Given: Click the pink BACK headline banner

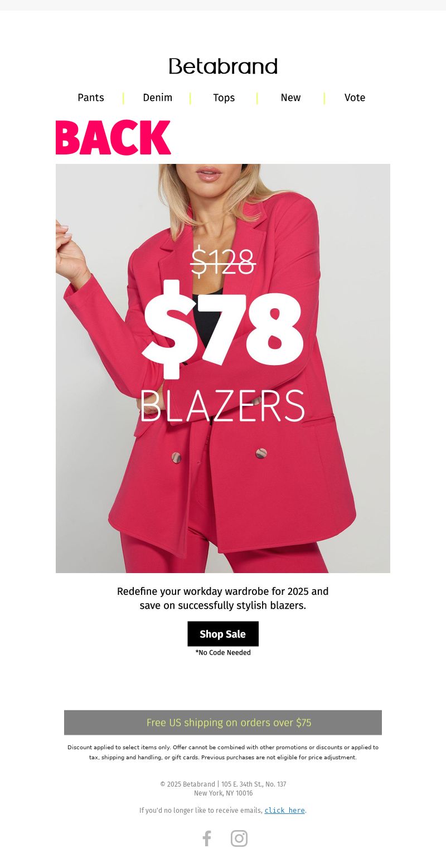Looking at the screenshot, I should pyautogui.click(x=113, y=137).
